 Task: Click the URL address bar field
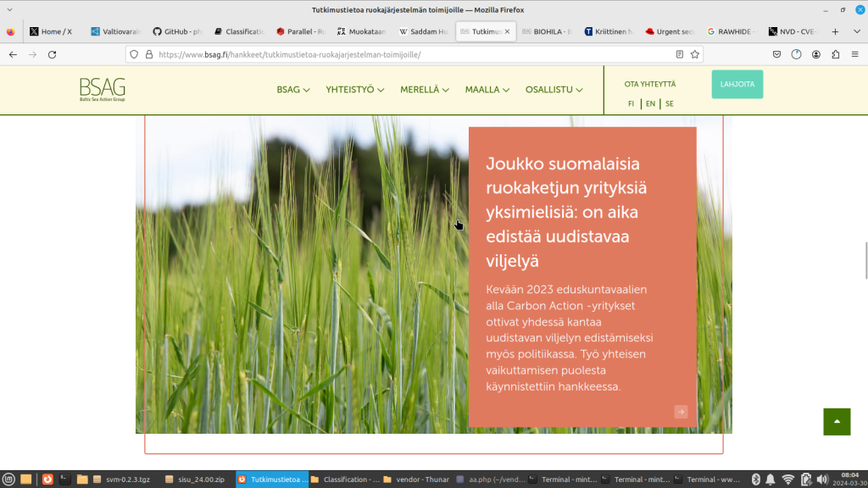tap(407, 54)
